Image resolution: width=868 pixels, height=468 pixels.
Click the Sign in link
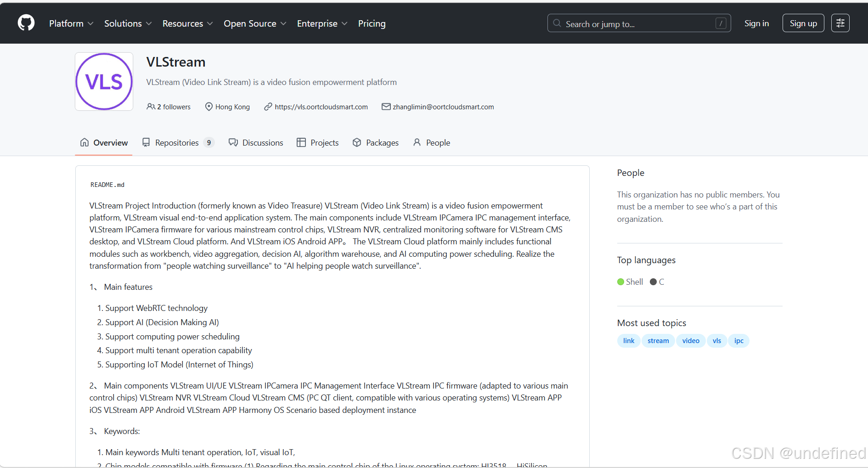756,23
